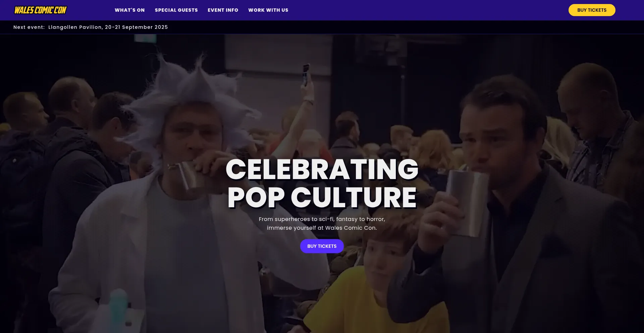Select Event Info in the navbar
Image resolution: width=644 pixels, height=333 pixels.
point(223,10)
